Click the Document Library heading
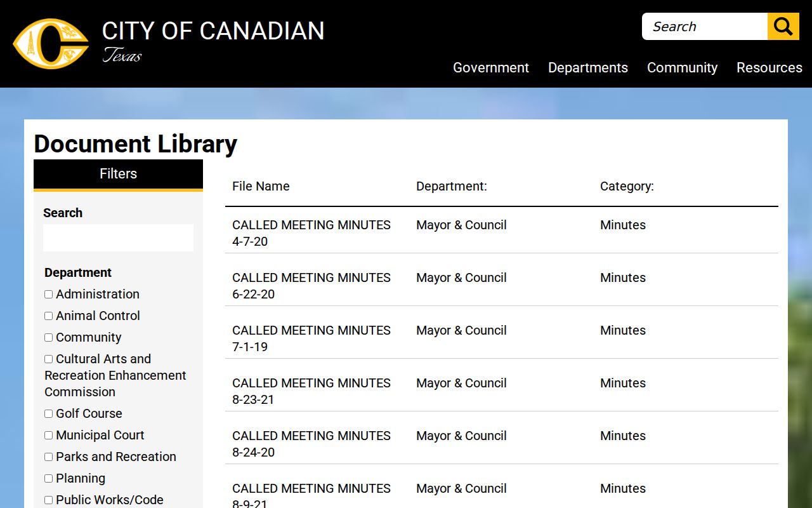The width and height of the screenshot is (812, 508). tap(135, 144)
